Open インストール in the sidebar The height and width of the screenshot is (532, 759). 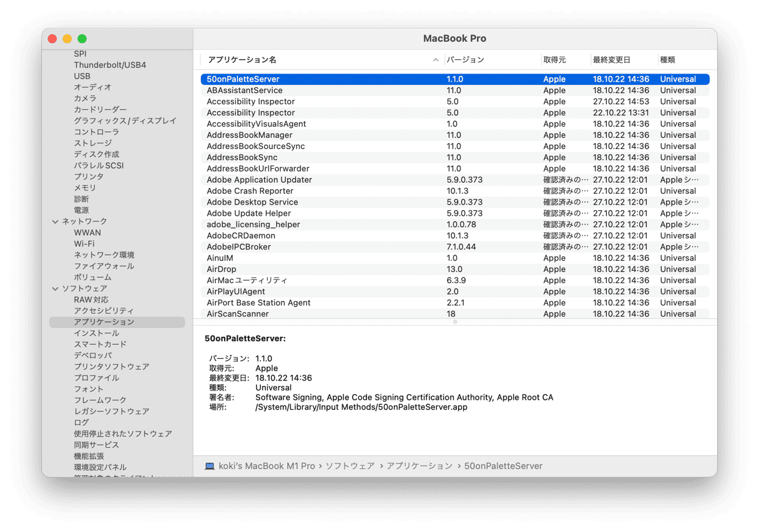[x=96, y=334]
